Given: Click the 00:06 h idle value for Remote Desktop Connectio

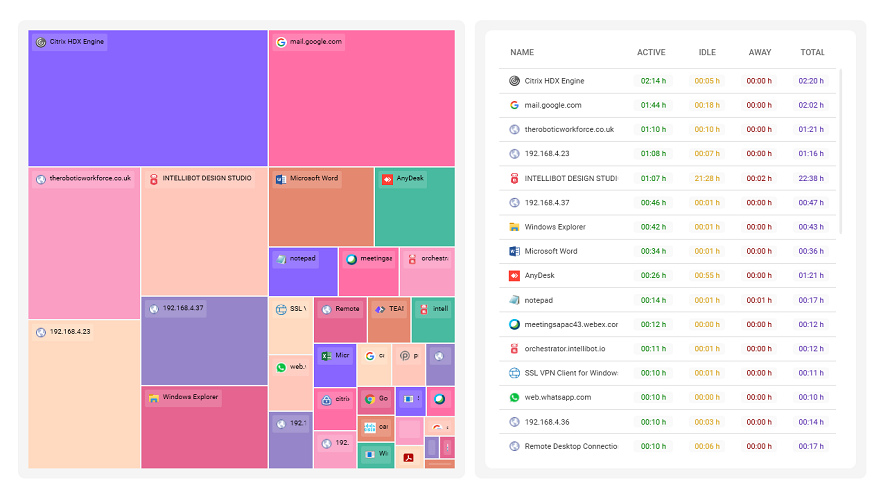Looking at the screenshot, I should coord(707,447).
